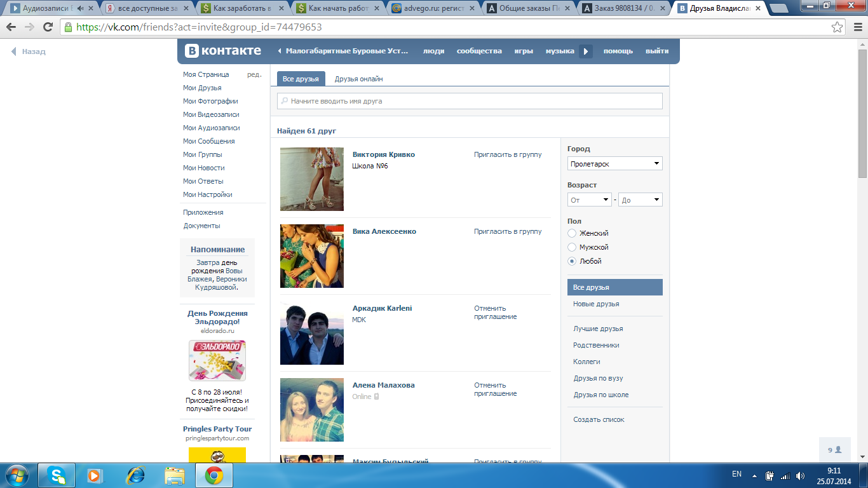This screenshot has width=868, height=488.
Task: Click the Chrome icon on the taskbar
Action: click(214, 475)
